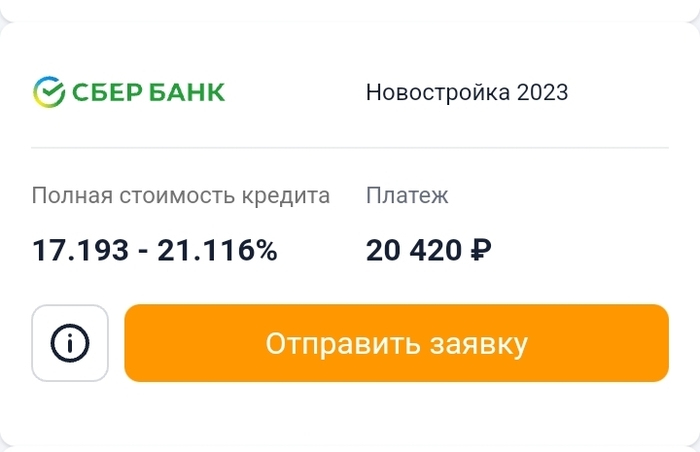Image resolution: width=700 pixels, height=452 pixels.
Task: Click the 20 420 payment amount
Action: (x=414, y=250)
